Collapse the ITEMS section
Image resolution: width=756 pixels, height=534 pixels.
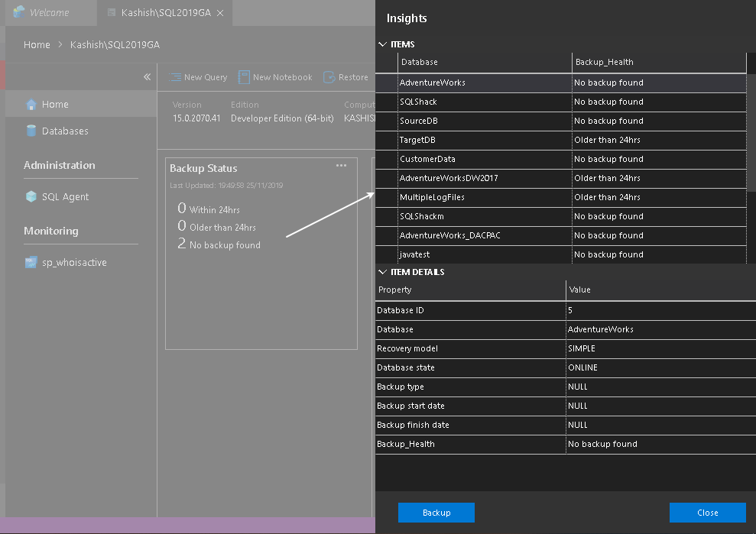click(x=383, y=45)
